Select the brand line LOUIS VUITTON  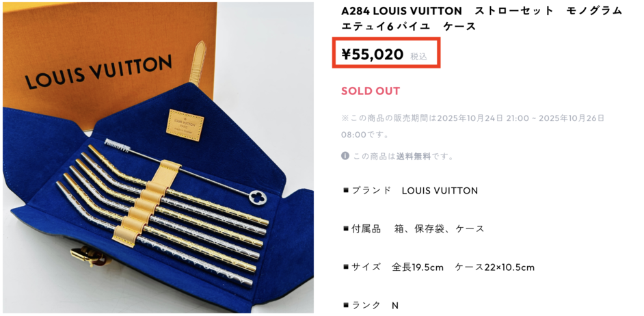click(x=440, y=191)
